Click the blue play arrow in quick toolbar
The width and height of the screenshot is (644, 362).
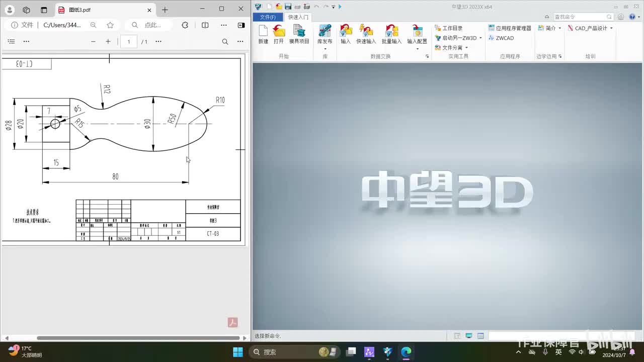point(340,7)
